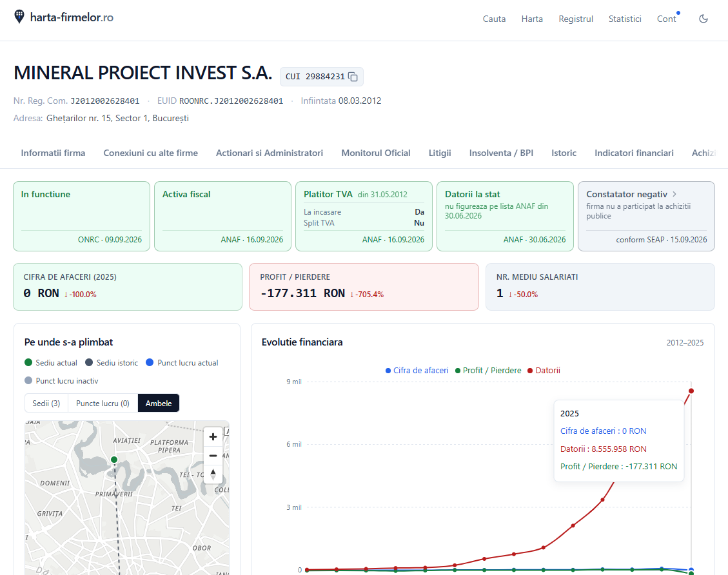This screenshot has height=575, width=728.
Task: Reset map bearing with compass icon
Action: click(213, 474)
